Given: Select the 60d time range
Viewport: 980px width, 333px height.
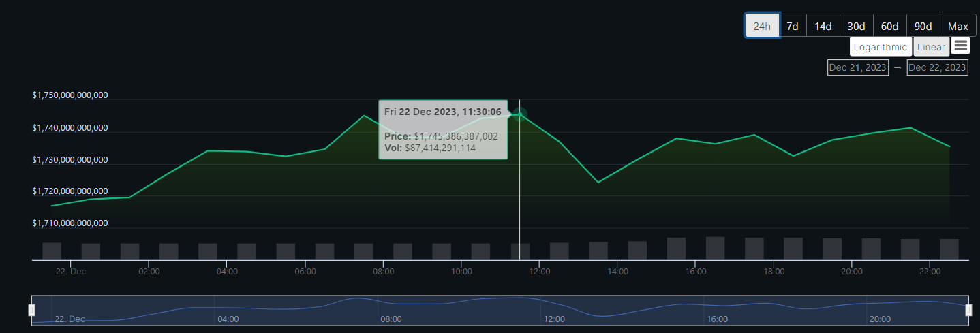Looking at the screenshot, I should pos(889,26).
